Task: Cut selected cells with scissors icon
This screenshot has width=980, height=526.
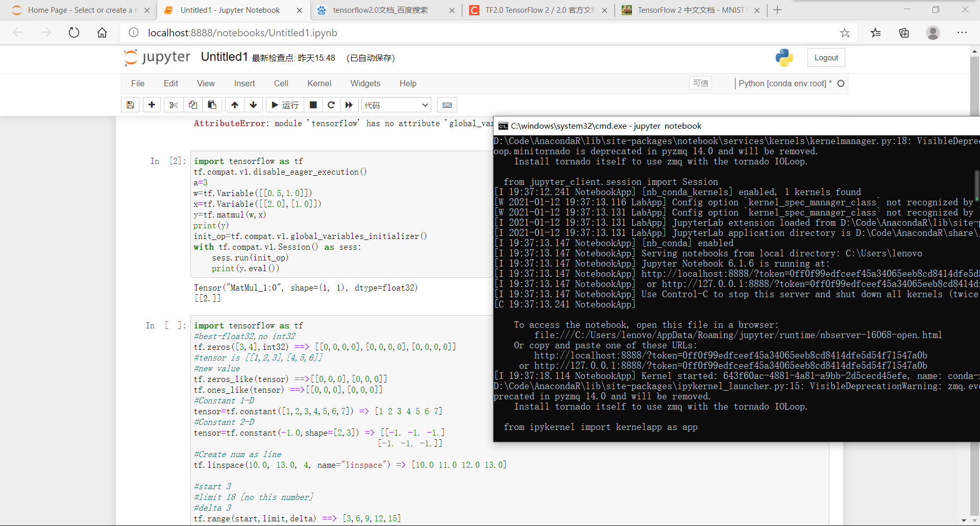Action: click(174, 105)
